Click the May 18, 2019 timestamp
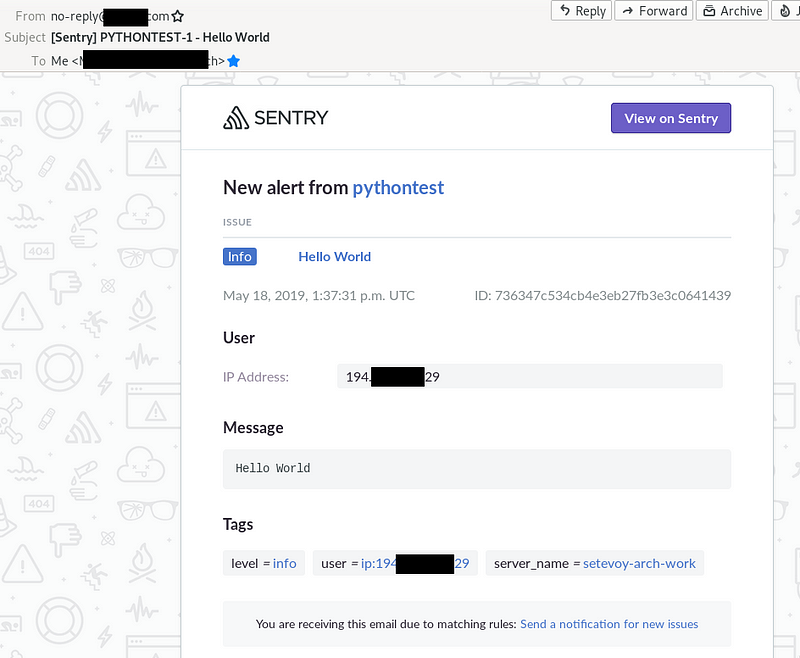The width and height of the screenshot is (800, 658). [x=319, y=295]
